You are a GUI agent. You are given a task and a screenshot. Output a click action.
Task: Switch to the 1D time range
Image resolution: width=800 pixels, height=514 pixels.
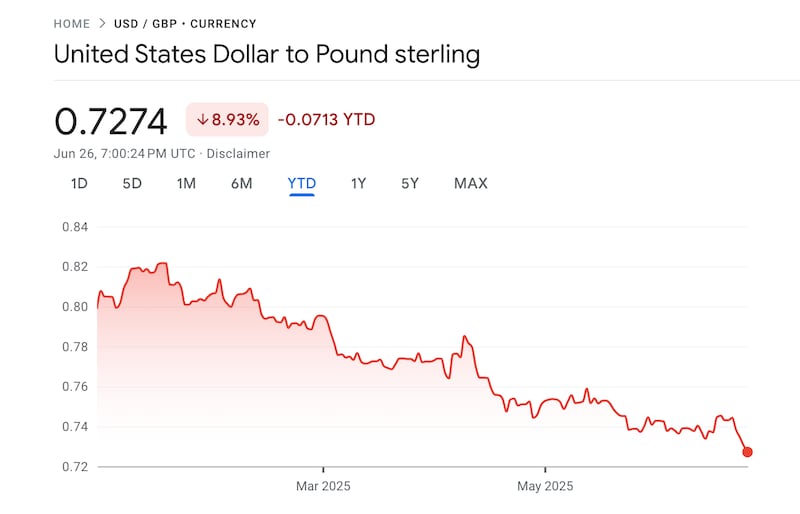pos(80,183)
